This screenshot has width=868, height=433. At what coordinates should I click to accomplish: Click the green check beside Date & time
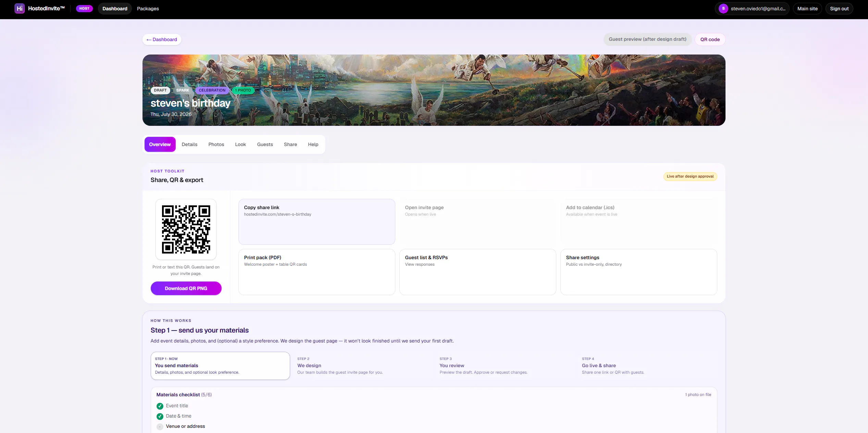pos(160,417)
